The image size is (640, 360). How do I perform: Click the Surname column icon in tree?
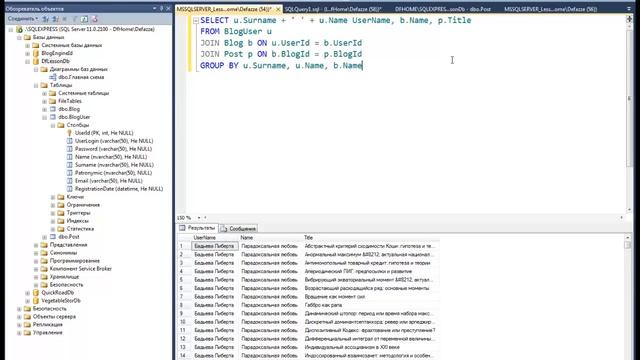point(69,165)
